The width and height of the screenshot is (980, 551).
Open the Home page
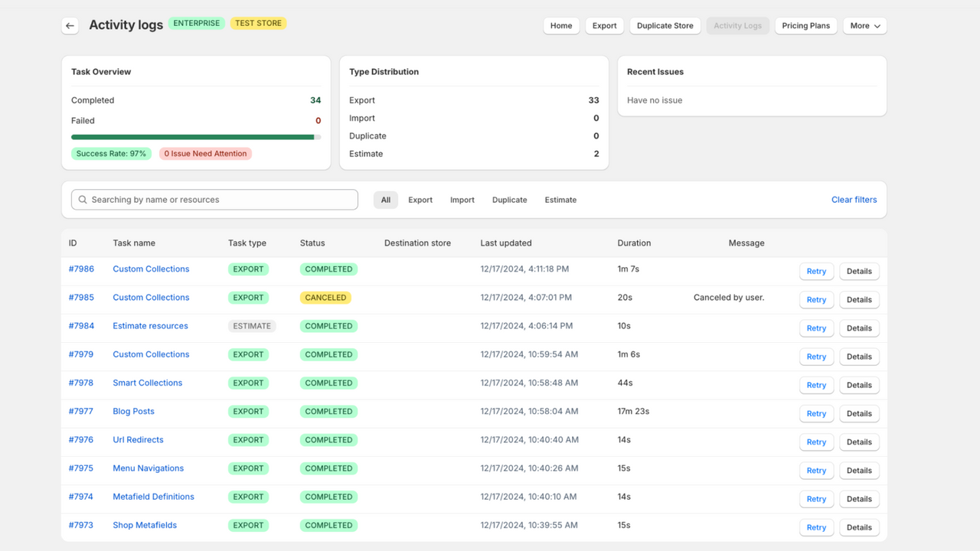click(x=561, y=25)
